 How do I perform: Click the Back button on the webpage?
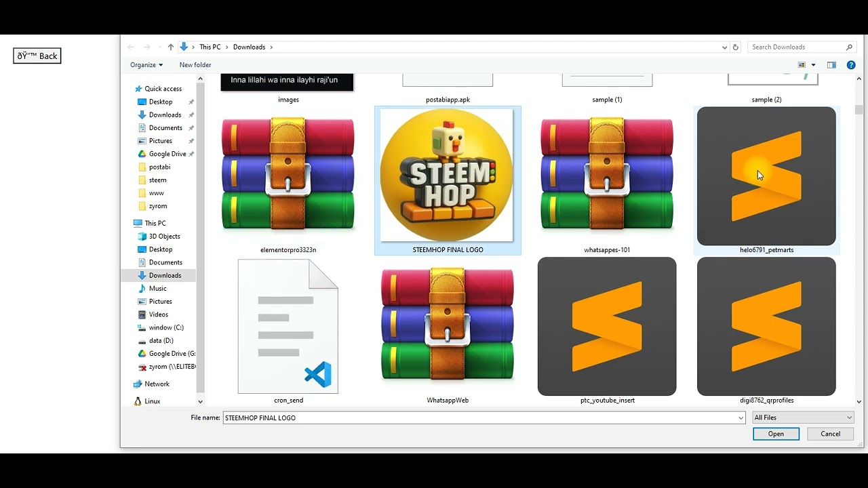tap(37, 56)
